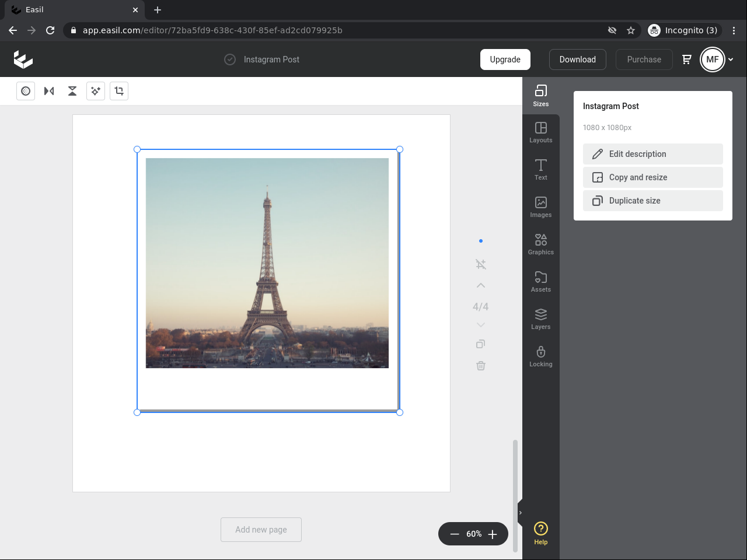Image resolution: width=747 pixels, height=560 pixels.
Task: Click the saved status checkmark icon
Action: pos(230,60)
